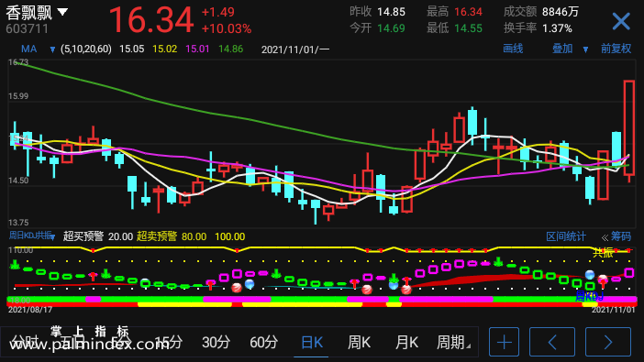644x362 pixels.
Task: Show the 筹码 chip distribution panel
Action: coord(616,236)
